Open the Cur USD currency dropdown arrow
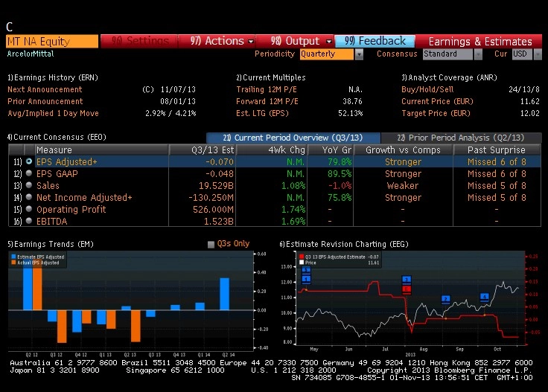The image size is (548, 392). tap(538, 54)
